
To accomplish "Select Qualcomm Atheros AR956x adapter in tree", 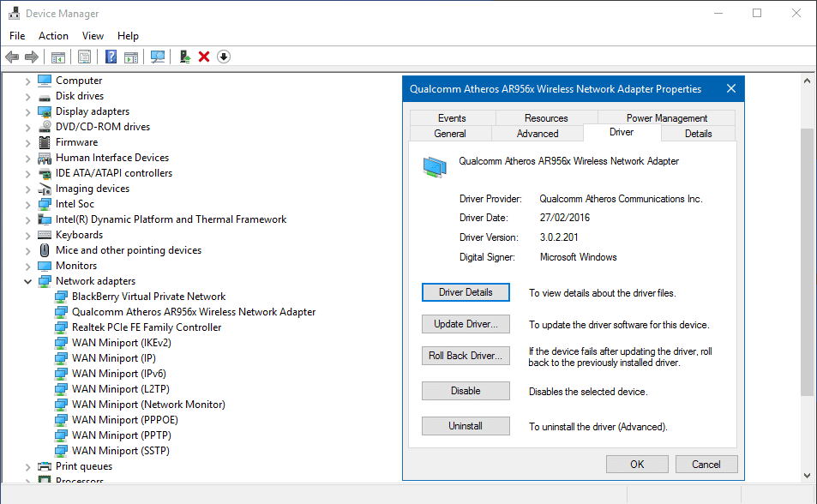I will (x=193, y=312).
